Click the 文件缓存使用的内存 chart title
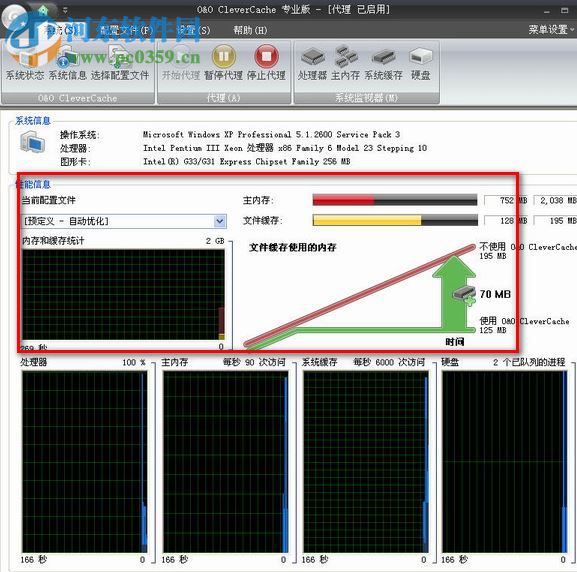This screenshot has height=572, width=577. (x=293, y=247)
